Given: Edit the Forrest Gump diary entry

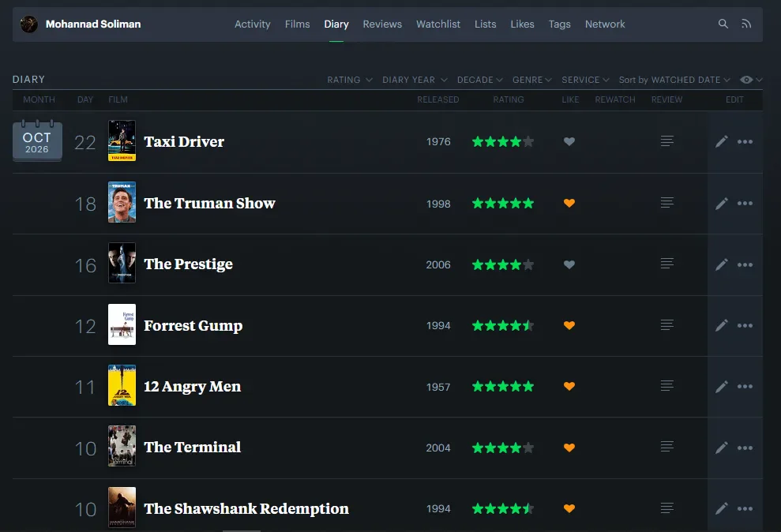Looking at the screenshot, I should [x=721, y=325].
